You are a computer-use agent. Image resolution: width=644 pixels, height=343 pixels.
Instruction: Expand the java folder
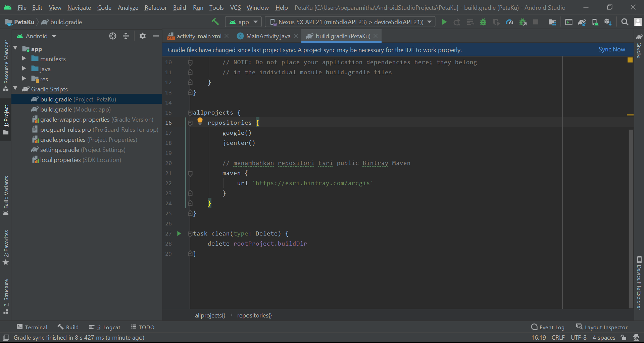click(24, 69)
